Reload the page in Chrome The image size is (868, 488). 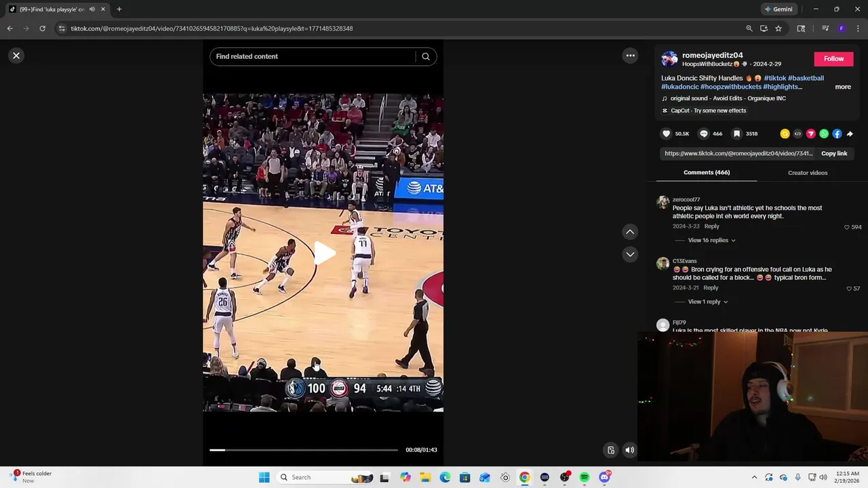[42, 28]
